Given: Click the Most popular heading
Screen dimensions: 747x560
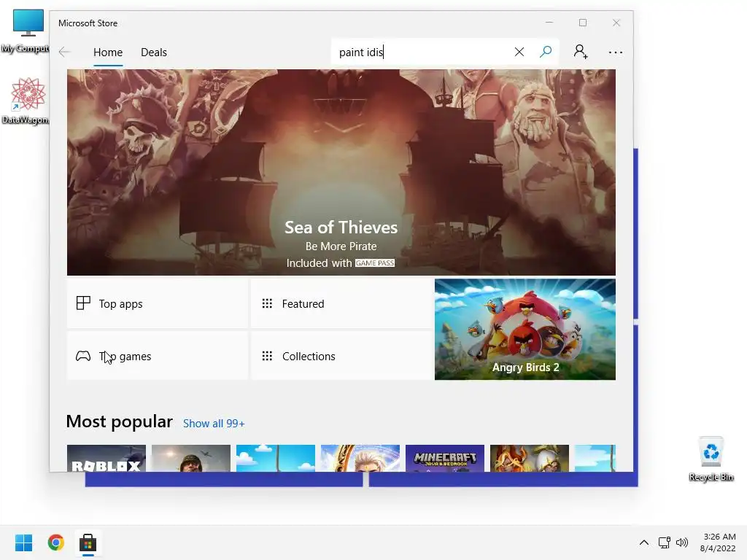Looking at the screenshot, I should [119, 421].
